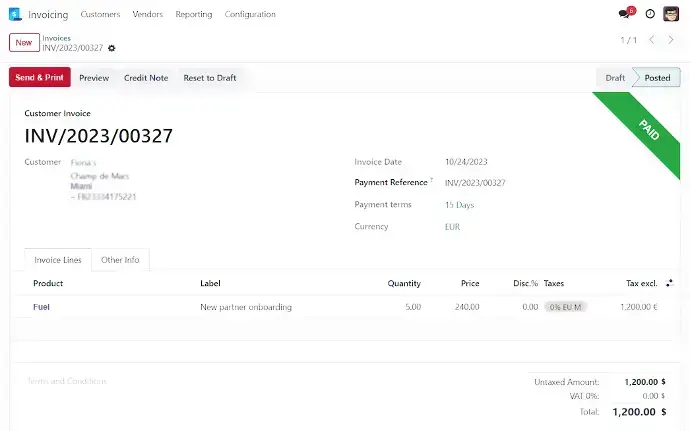The height and width of the screenshot is (431, 690).
Task: Select the Draft status stage
Action: (x=615, y=78)
